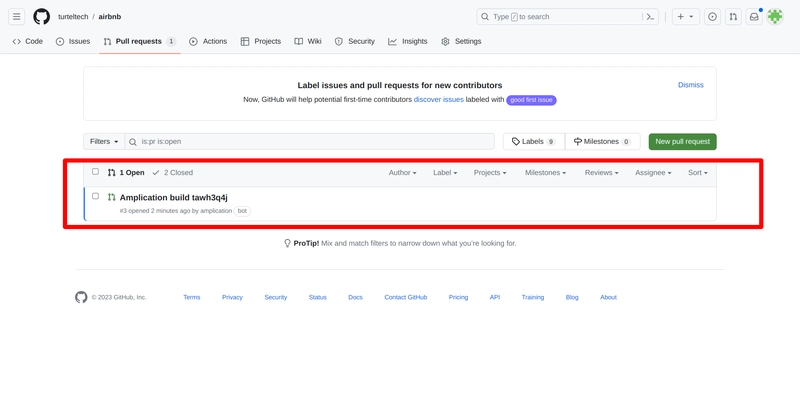
Task: Open the API footer link
Action: click(495, 297)
